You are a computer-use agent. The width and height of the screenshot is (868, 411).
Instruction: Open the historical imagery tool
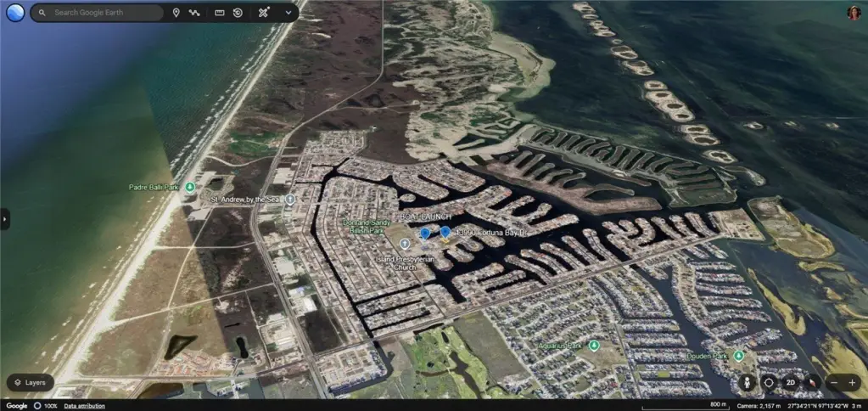[x=238, y=13]
